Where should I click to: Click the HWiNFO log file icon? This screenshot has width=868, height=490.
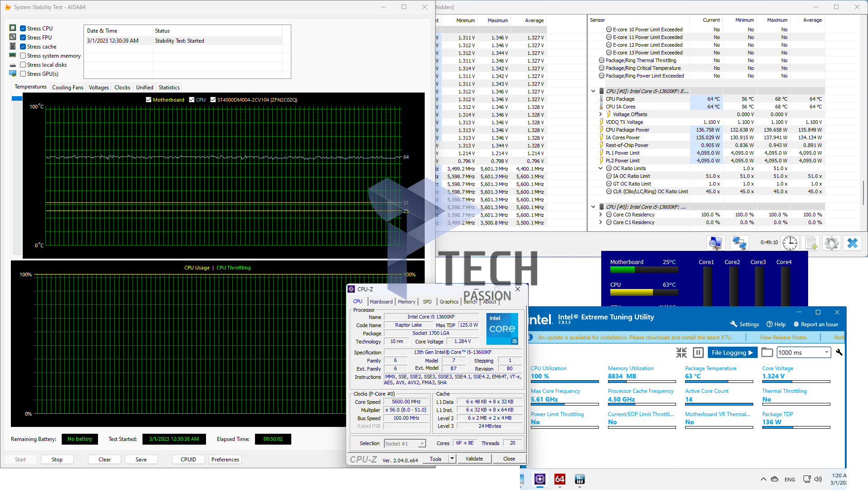click(811, 243)
